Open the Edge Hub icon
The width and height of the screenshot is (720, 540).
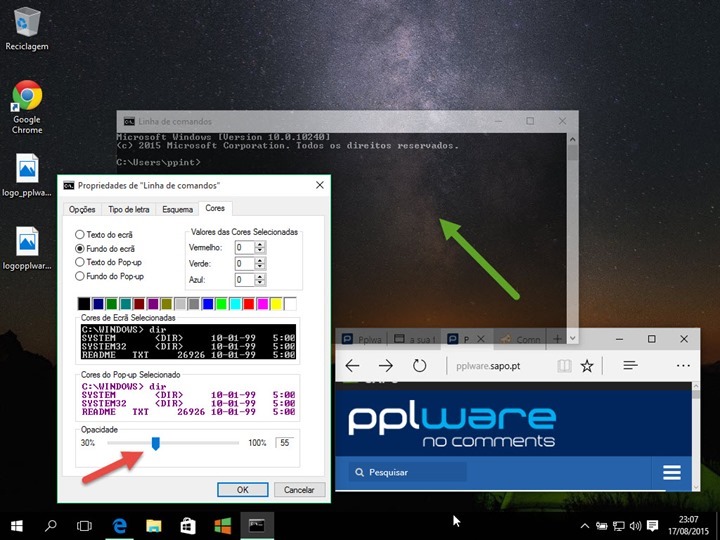click(630, 366)
